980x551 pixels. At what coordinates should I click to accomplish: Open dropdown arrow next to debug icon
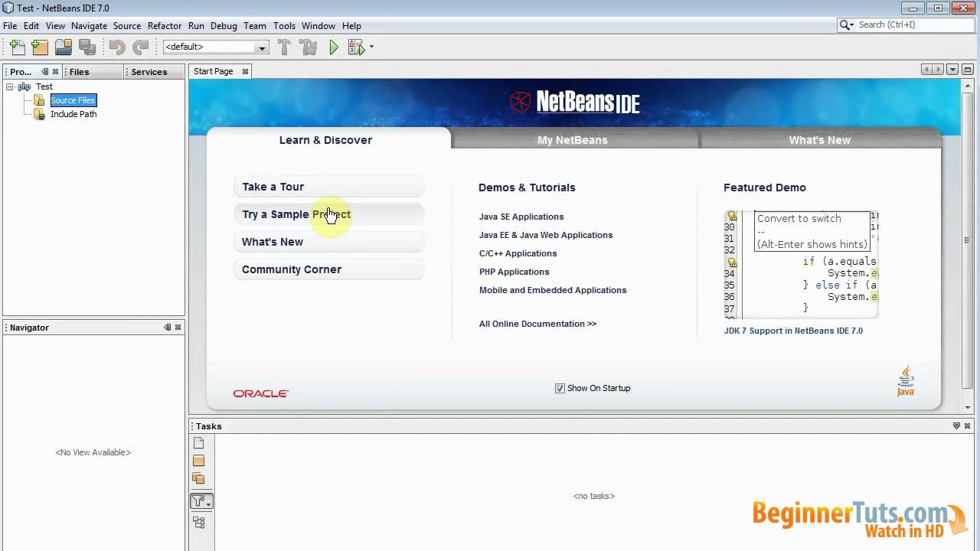pyautogui.click(x=371, y=47)
